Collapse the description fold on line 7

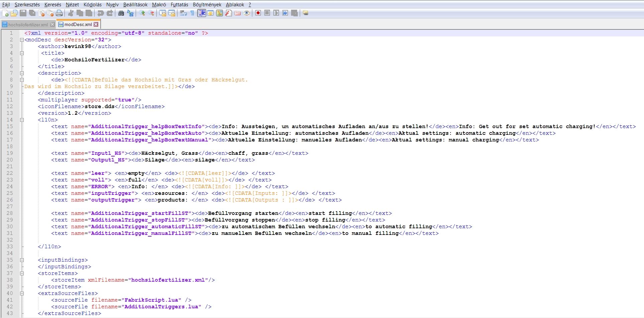click(22, 73)
